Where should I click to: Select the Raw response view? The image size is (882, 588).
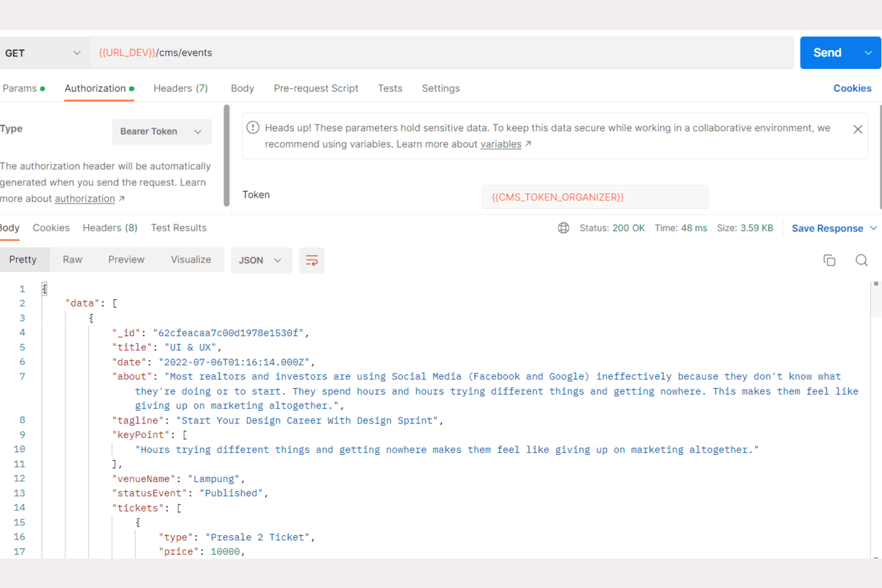(72, 259)
